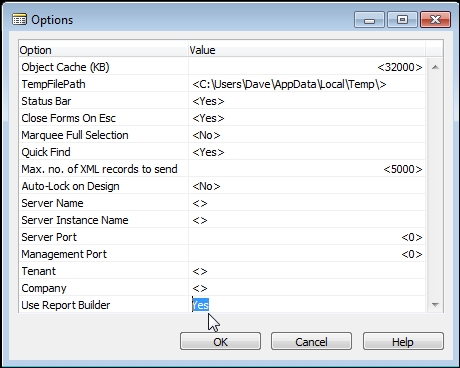Maximize the Options window
Image resolution: width=460 pixels, height=368 pixels.
click(402, 20)
